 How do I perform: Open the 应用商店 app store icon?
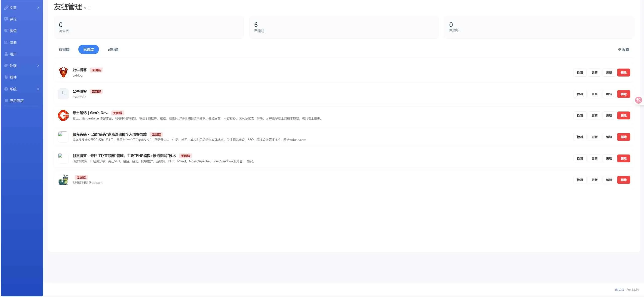point(6,101)
